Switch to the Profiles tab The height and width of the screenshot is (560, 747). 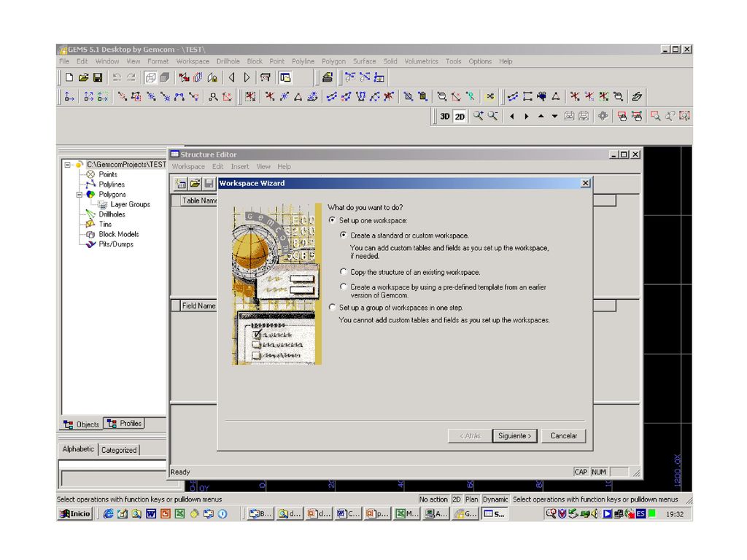pyautogui.click(x=124, y=424)
